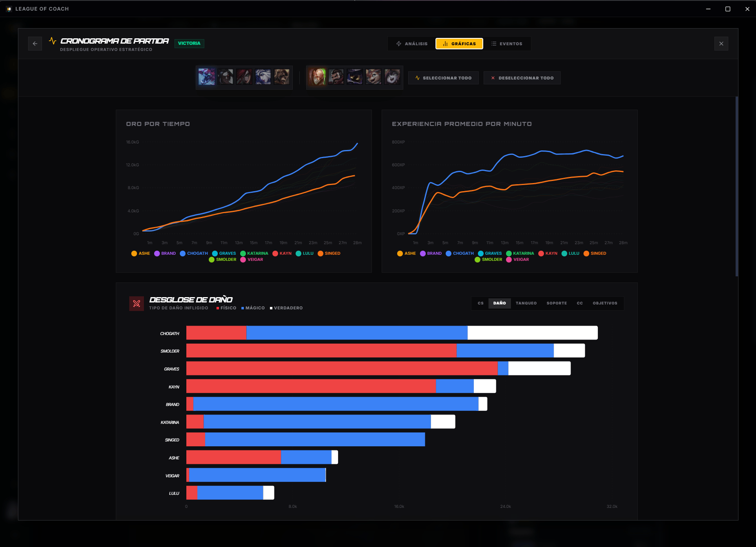Toggle Kayn in Oro por Tiempo legend
The image size is (756, 547).
(x=282, y=254)
